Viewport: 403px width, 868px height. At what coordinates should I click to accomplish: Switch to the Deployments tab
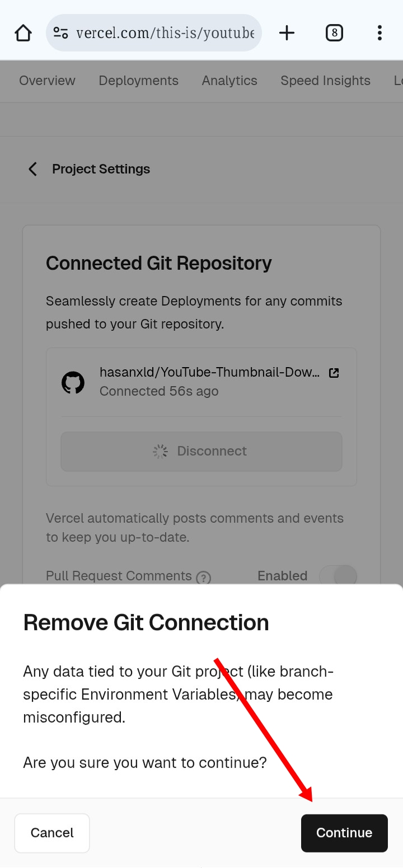138,81
